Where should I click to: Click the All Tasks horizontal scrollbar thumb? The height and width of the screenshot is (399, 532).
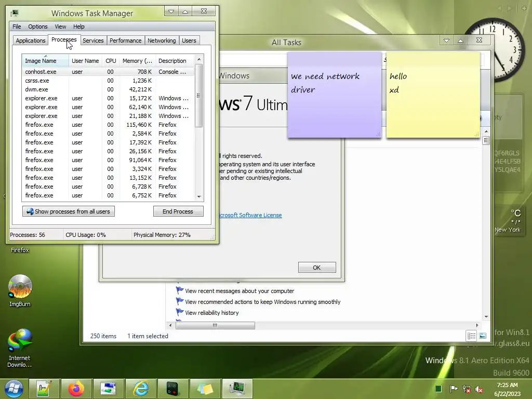[215, 325]
